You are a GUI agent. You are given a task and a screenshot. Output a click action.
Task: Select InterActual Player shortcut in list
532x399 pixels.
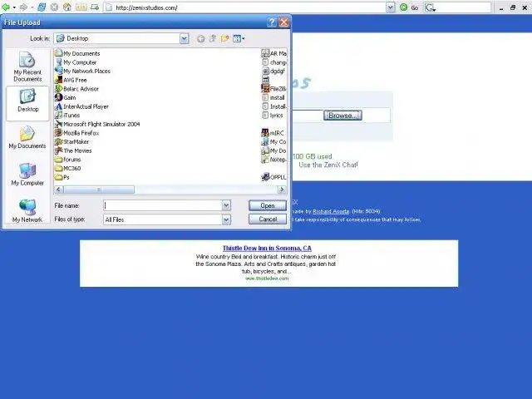[x=81, y=106]
